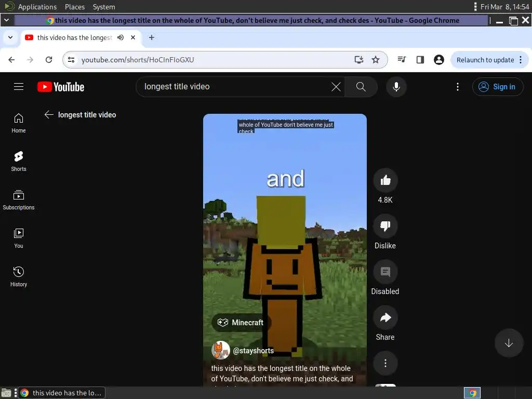Open stayshorts channel avatar
Screen dimensions: 532x399
[x=220, y=350]
